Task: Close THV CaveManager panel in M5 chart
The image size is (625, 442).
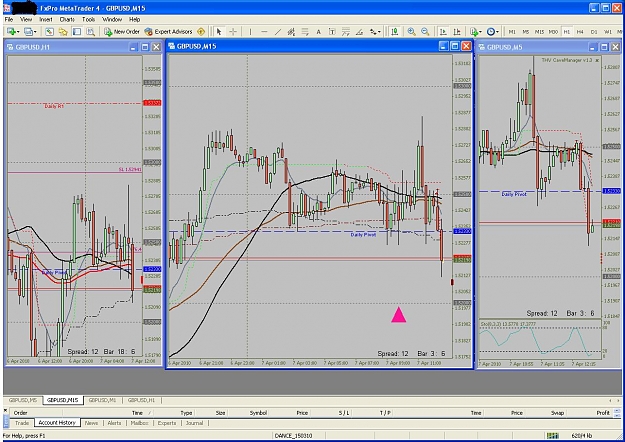Action: point(597,60)
